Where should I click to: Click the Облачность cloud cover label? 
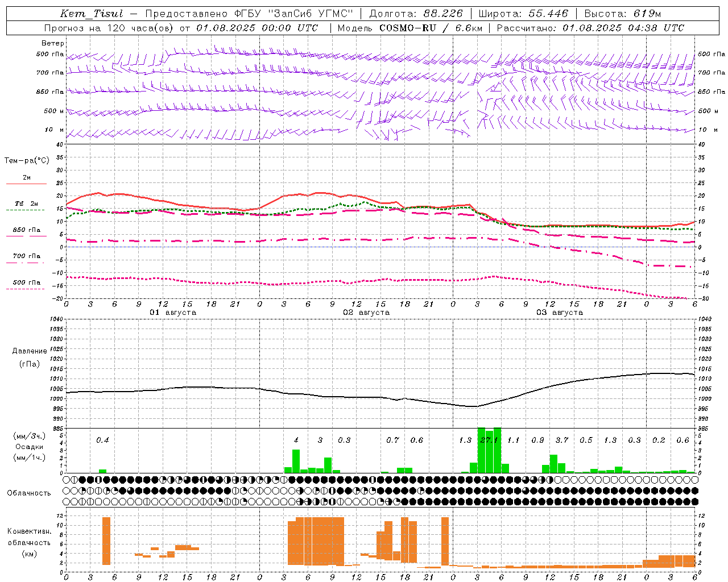[x=29, y=493]
